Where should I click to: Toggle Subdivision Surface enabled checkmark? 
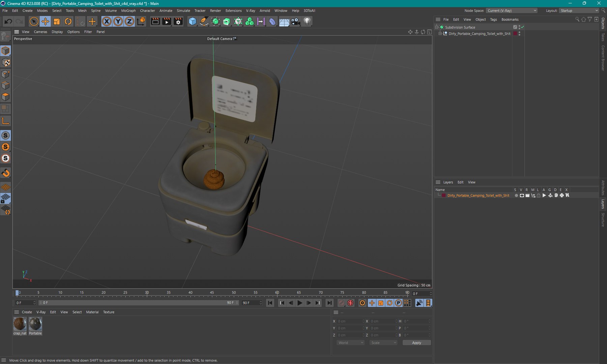point(522,27)
